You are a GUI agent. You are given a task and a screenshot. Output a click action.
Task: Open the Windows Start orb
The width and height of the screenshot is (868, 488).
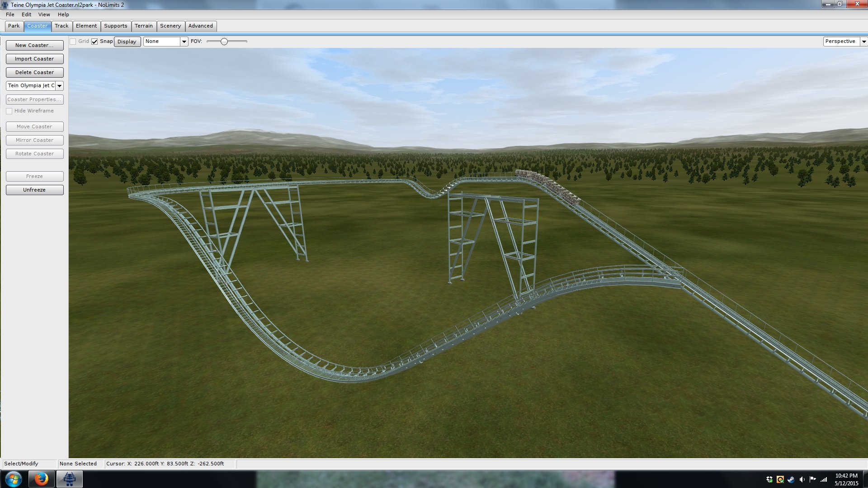[13, 479]
